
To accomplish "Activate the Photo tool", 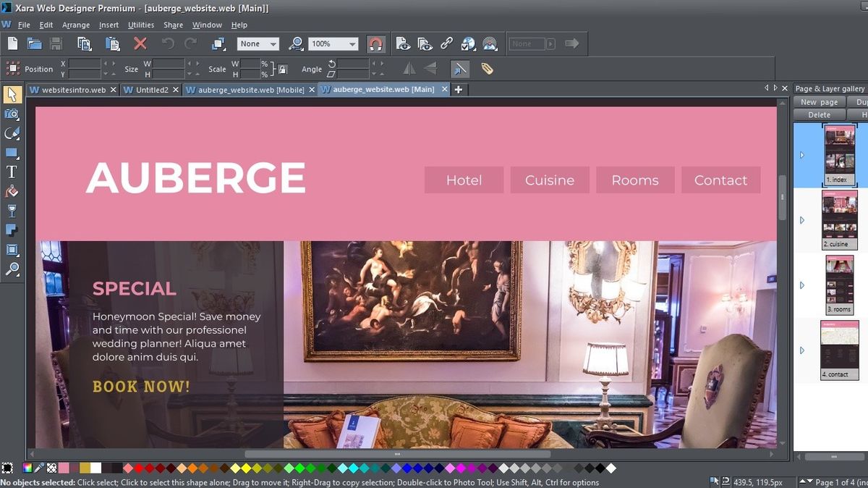I will pyautogui.click(x=12, y=114).
